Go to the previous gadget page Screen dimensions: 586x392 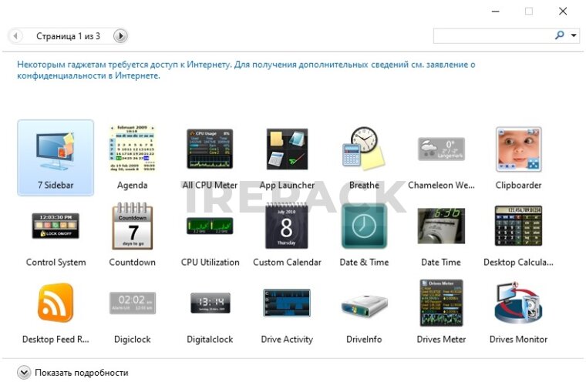tap(16, 36)
